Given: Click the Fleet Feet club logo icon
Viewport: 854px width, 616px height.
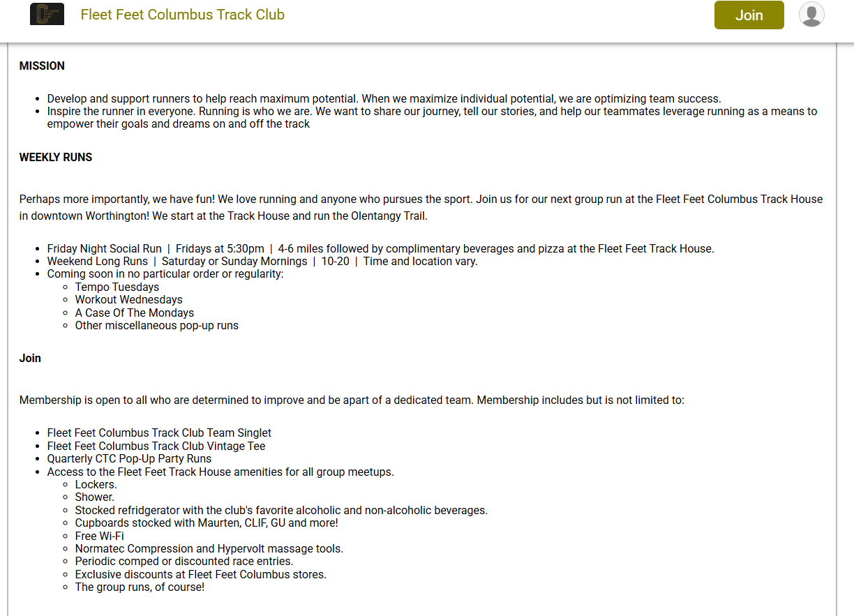Looking at the screenshot, I should 47,15.
